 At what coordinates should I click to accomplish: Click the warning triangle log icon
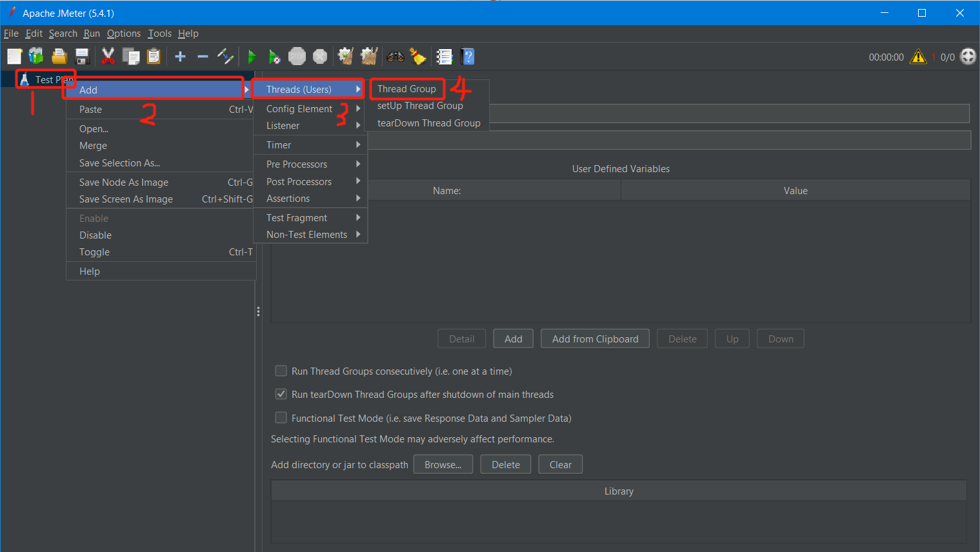(x=918, y=57)
